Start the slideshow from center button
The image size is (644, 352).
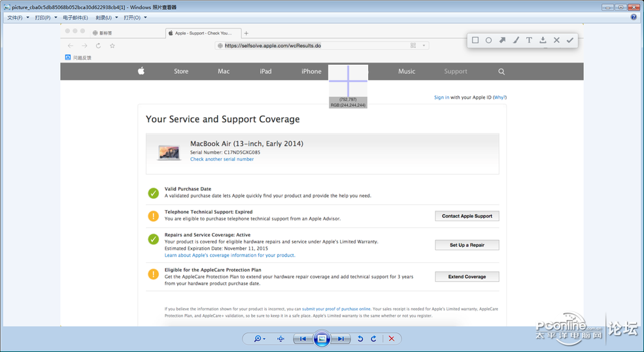point(322,339)
